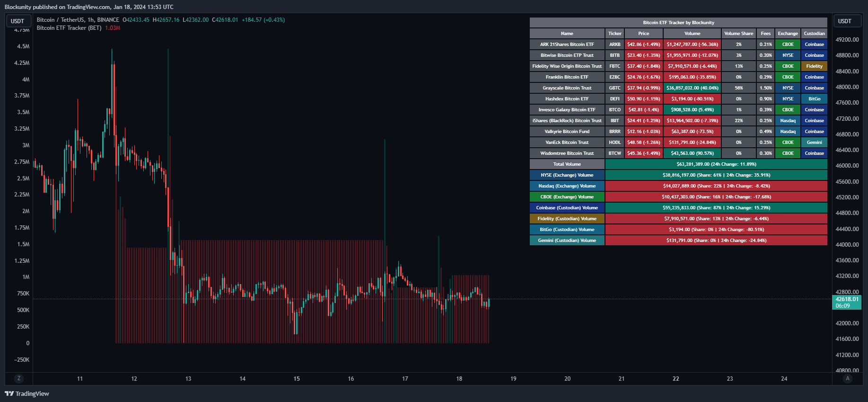Image resolution: width=868 pixels, height=402 pixels.
Task: Click the current price label 42618.01
Action: coord(847,302)
